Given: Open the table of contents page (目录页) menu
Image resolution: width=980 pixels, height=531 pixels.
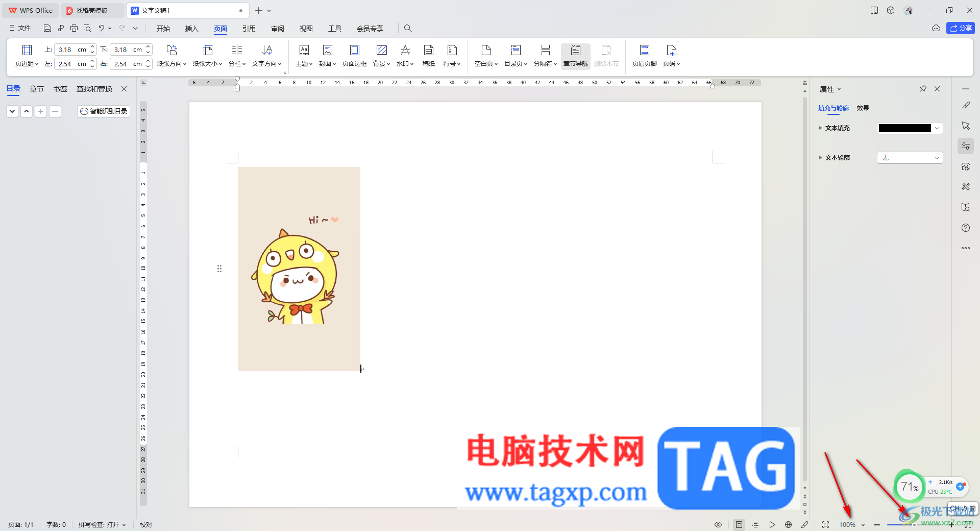Looking at the screenshot, I should [x=516, y=56].
